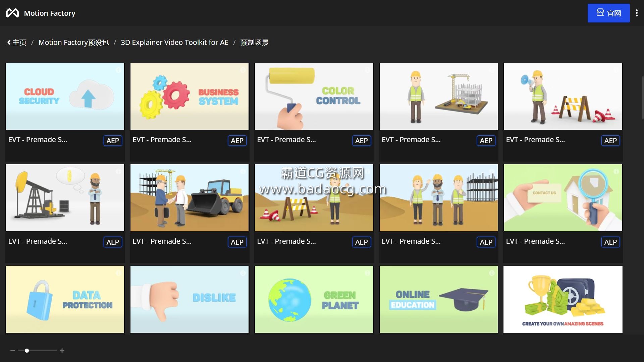This screenshot has width=644, height=362.
Task: Show info icon on Green Planet thumbnail
Action: pyautogui.click(x=367, y=273)
